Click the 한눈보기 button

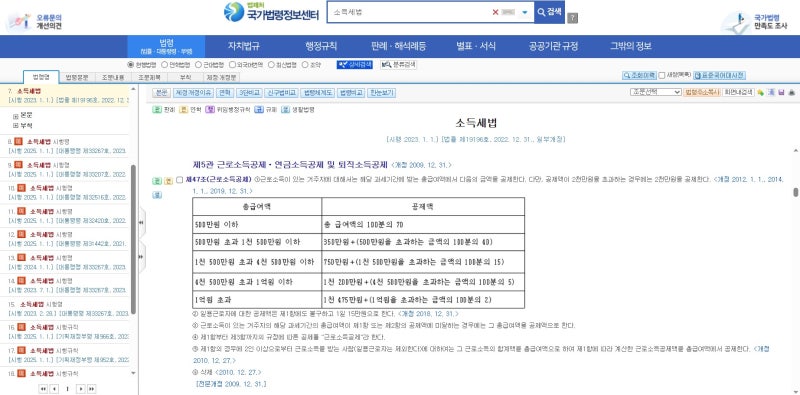click(x=382, y=93)
